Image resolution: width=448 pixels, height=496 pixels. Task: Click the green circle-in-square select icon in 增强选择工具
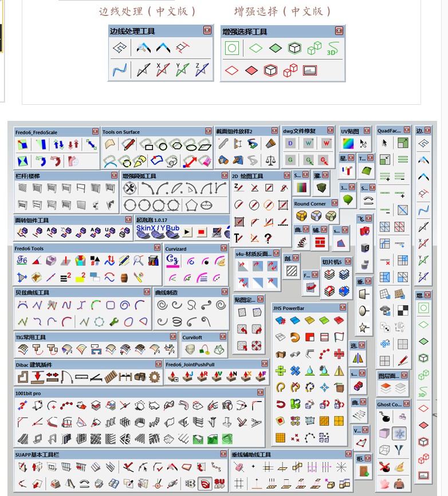point(232,48)
